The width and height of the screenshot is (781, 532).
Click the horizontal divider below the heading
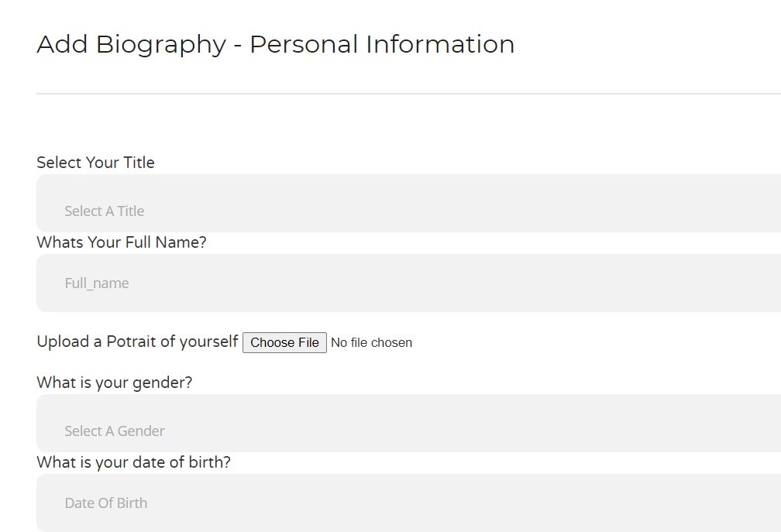(x=408, y=94)
